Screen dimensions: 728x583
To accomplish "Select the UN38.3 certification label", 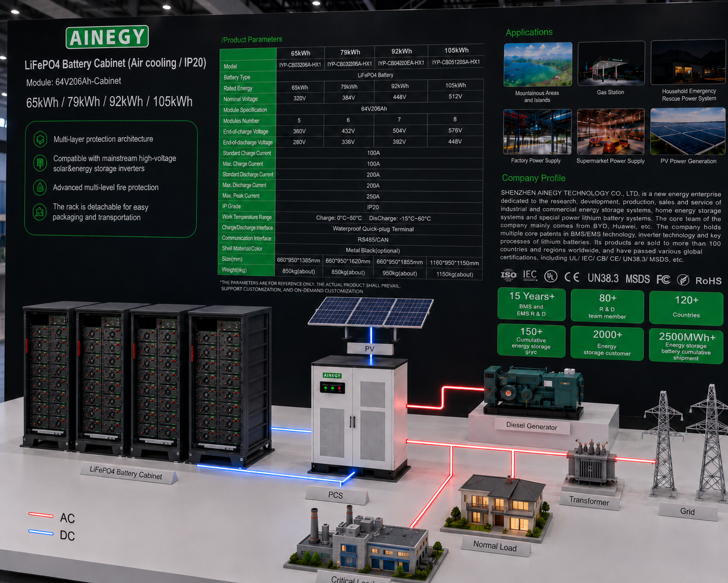I will pyautogui.click(x=603, y=278).
